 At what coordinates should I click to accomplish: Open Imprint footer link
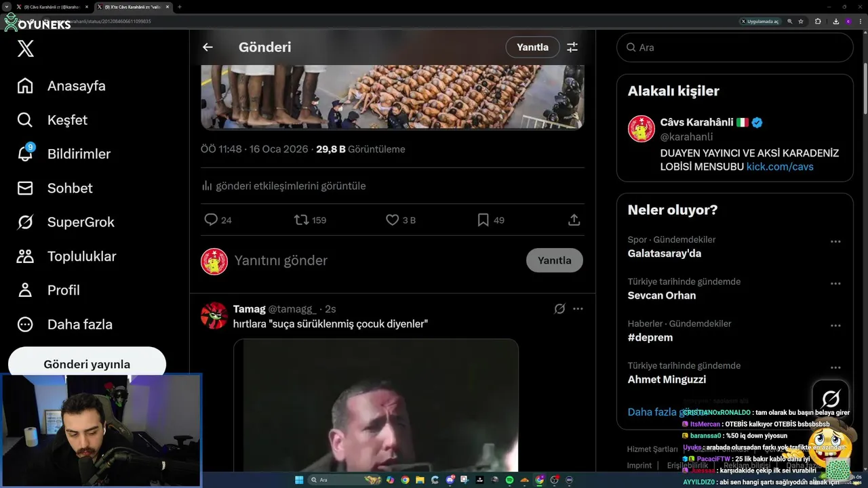(639, 466)
